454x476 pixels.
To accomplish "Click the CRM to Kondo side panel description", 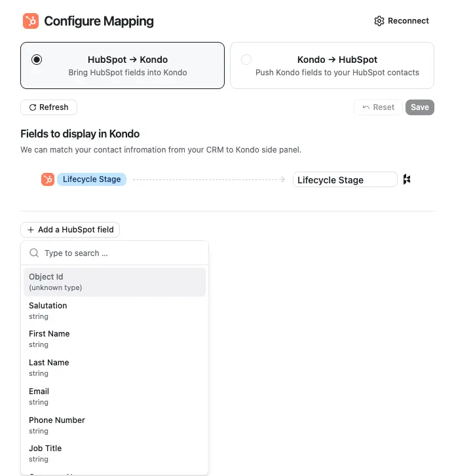I will (161, 150).
